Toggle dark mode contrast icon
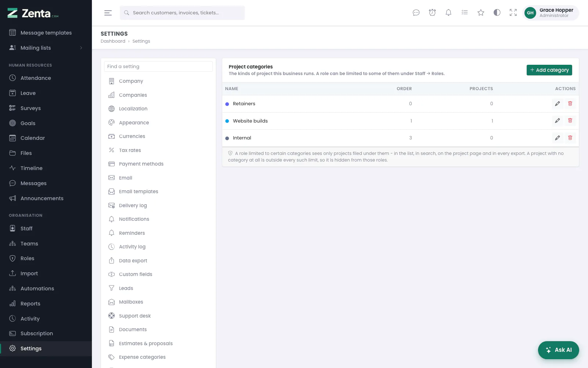 coord(497,13)
